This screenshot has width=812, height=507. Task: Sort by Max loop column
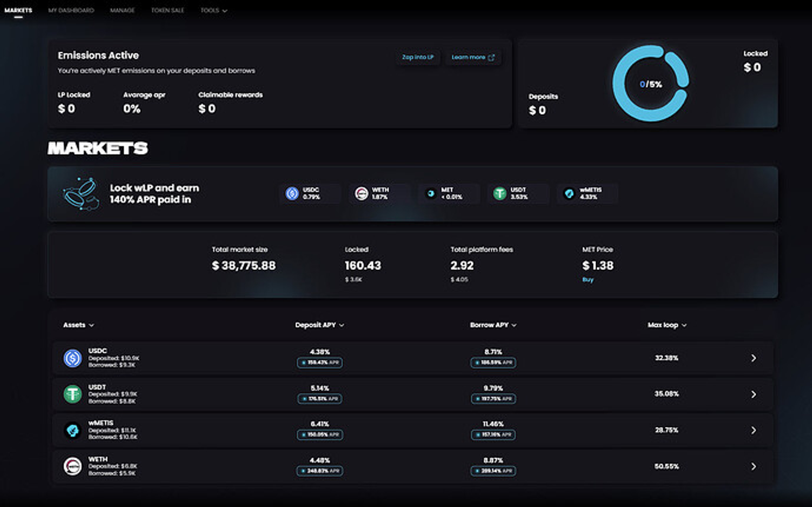(667, 325)
